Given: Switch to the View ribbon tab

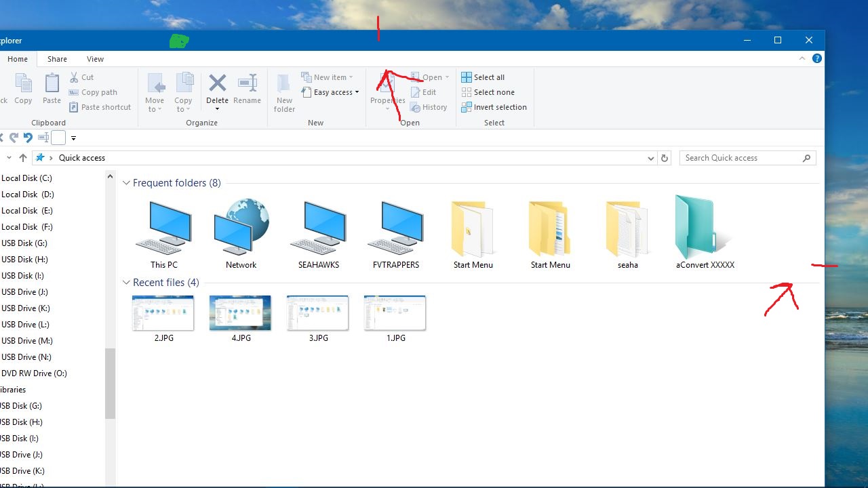Looking at the screenshot, I should click(x=95, y=59).
